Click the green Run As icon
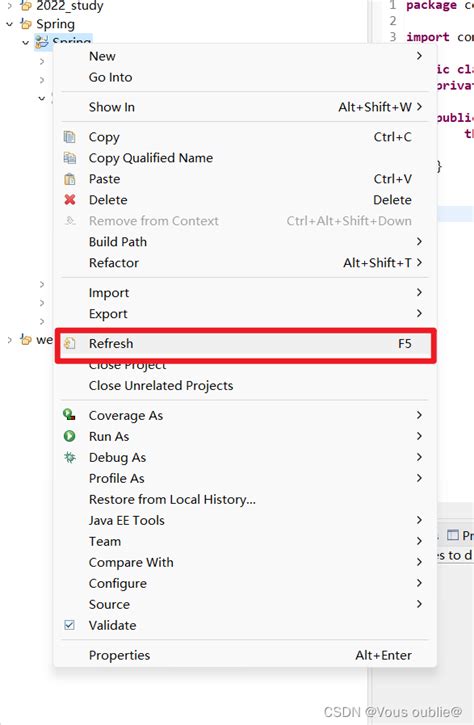Viewport: 474px width, 725px height. (x=69, y=436)
